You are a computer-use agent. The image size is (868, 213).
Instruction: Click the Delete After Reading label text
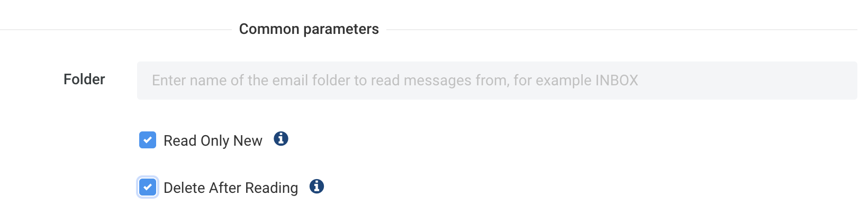(x=231, y=188)
